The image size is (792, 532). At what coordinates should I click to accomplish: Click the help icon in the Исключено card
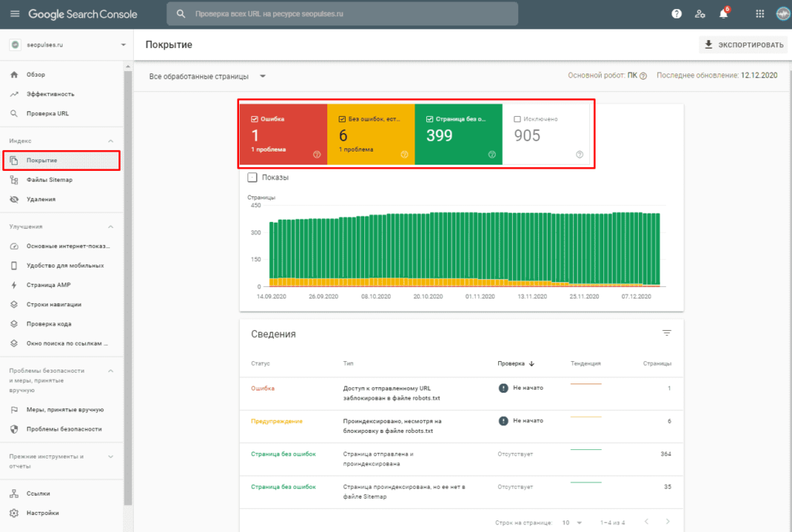pyautogui.click(x=579, y=155)
